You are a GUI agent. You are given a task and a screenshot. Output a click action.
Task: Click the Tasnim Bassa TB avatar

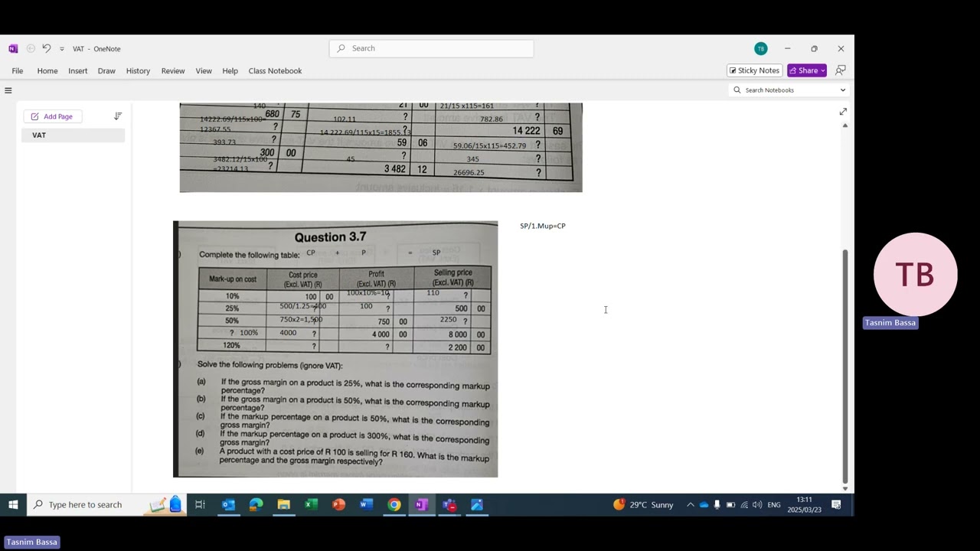click(x=916, y=275)
